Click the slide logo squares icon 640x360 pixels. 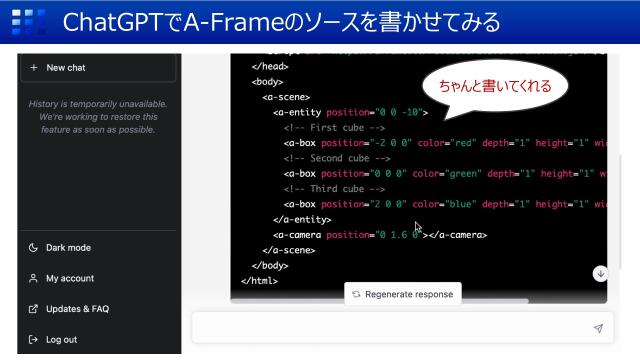coord(29,22)
